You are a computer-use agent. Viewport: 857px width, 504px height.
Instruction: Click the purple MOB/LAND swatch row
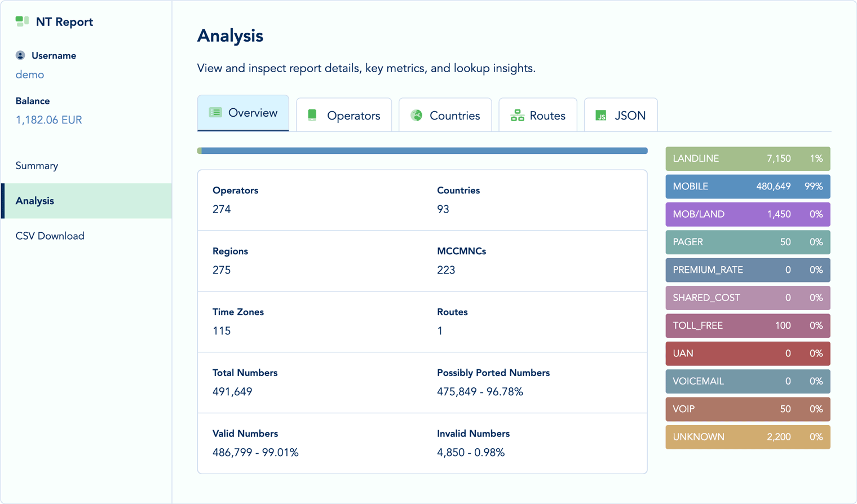point(748,214)
